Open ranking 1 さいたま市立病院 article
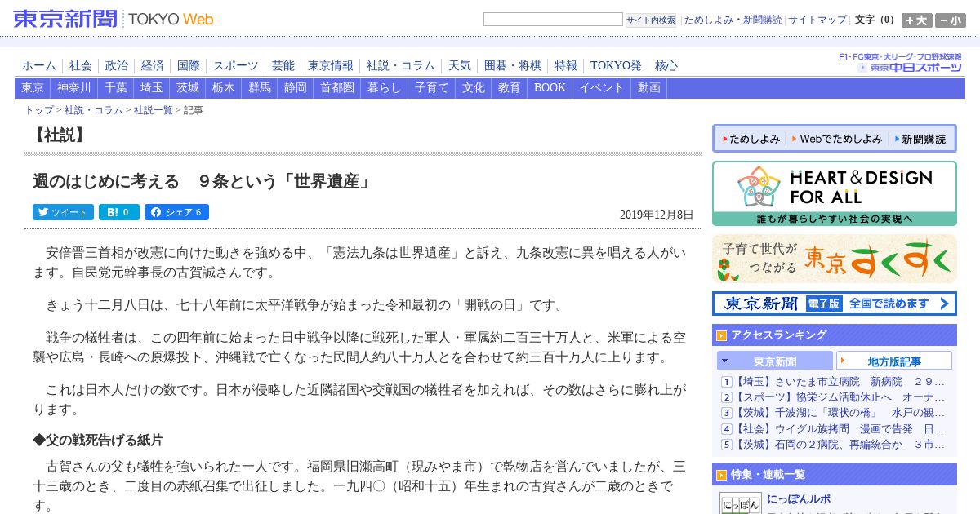This screenshot has width=980, height=514. pyautogui.click(x=840, y=381)
